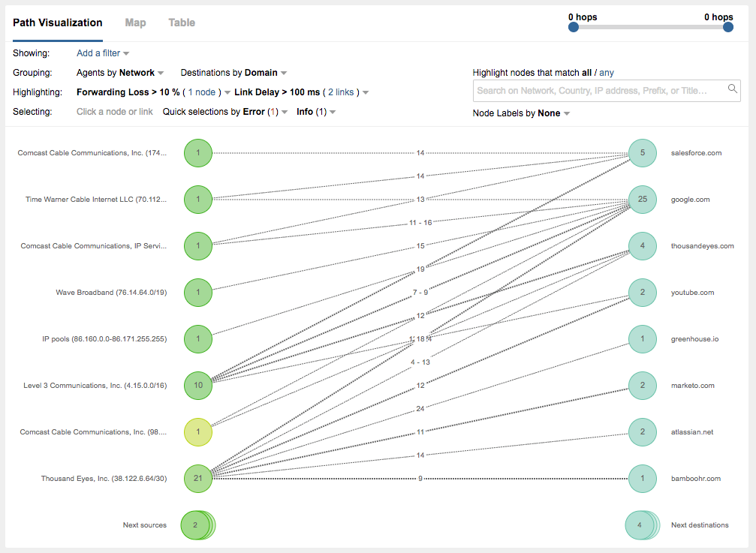Click the greenhouse.io domain label

(694, 338)
